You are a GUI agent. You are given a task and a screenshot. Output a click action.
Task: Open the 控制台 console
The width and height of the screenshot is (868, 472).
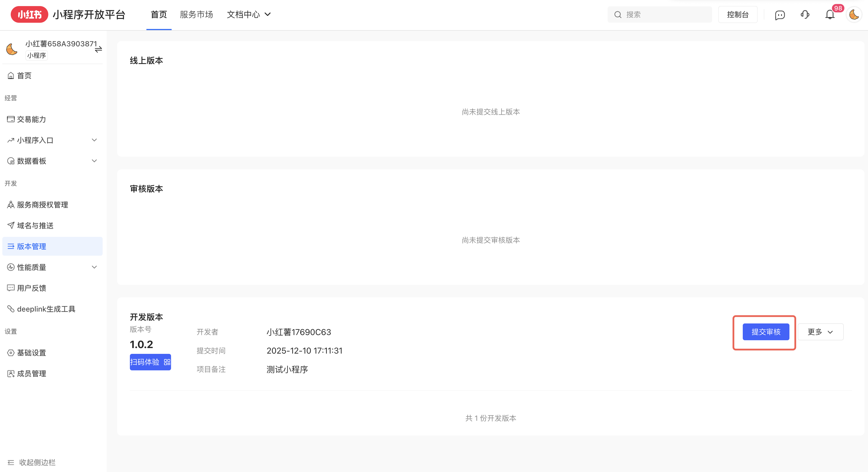pyautogui.click(x=738, y=14)
